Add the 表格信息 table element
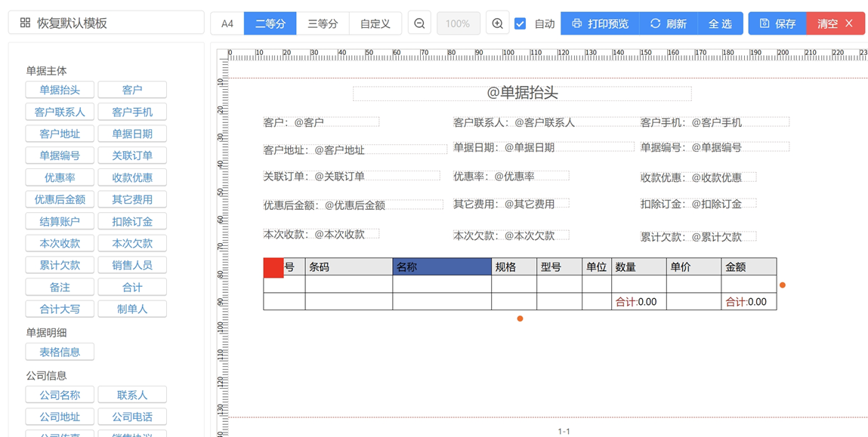The image size is (868, 437). [60, 351]
